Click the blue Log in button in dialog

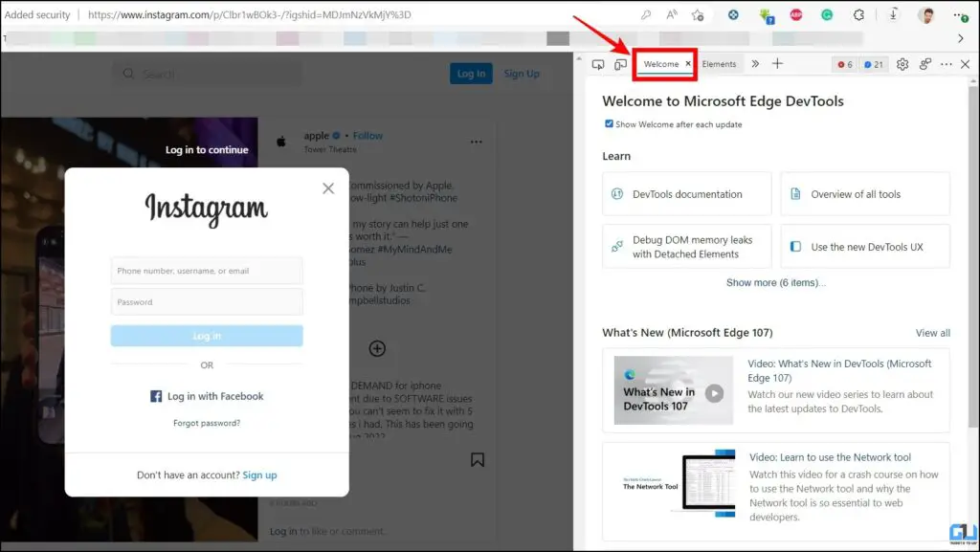coord(207,336)
